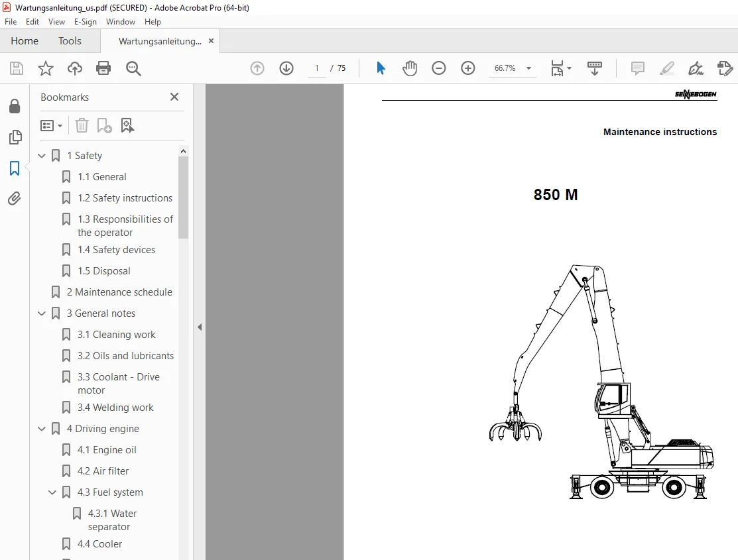Go to next page arrow
This screenshot has height=560, width=738.
tap(286, 68)
